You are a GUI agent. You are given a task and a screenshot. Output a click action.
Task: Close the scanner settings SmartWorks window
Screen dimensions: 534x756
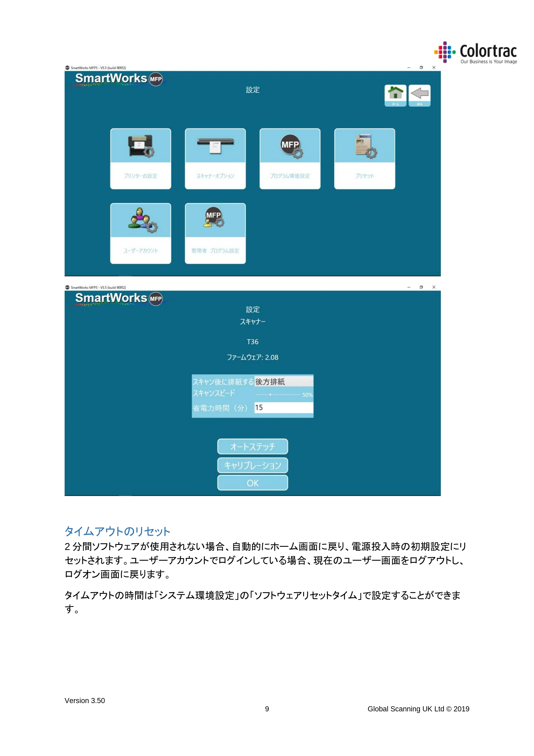(x=434, y=287)
